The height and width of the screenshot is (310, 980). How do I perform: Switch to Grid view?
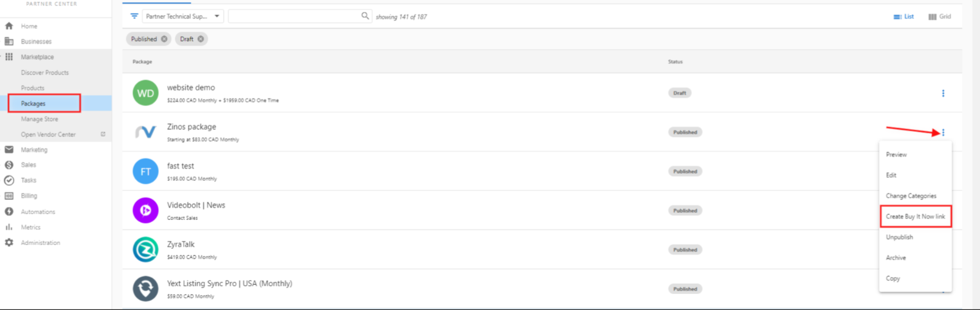(x=940, y=17)
